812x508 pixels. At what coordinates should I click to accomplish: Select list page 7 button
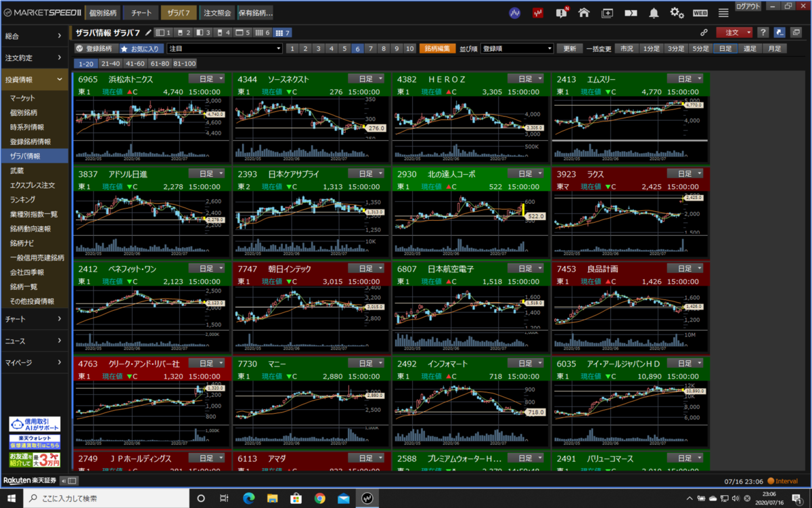click(371, 49)
